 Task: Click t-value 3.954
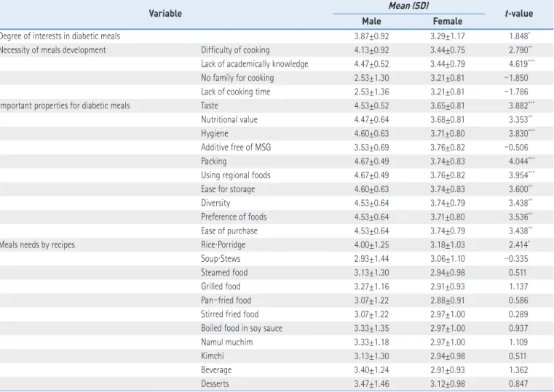click(x=521, y=175)
